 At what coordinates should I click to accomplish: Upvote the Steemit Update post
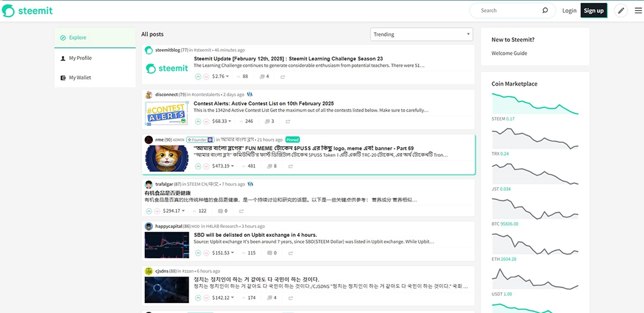click(198, 77)
